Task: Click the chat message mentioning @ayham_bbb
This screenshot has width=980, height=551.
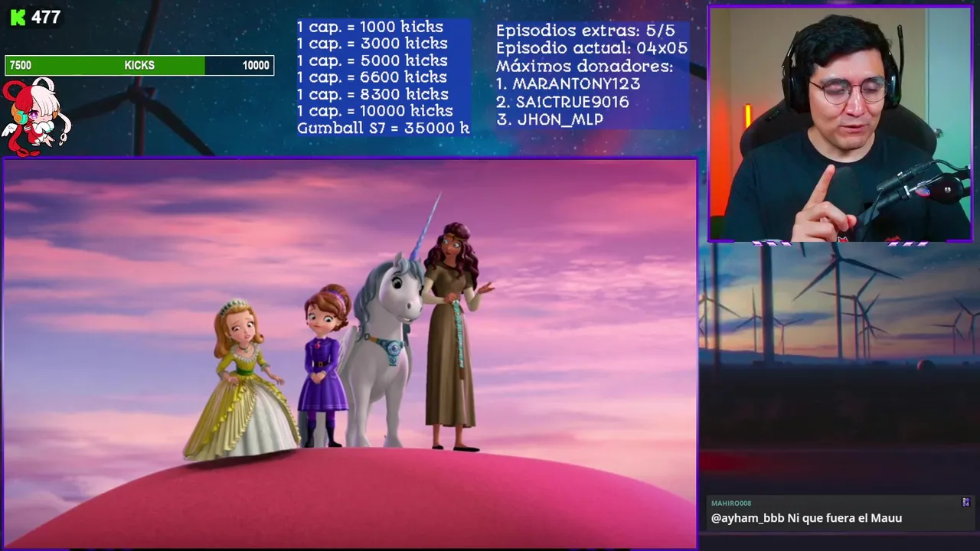Action: 806,518
